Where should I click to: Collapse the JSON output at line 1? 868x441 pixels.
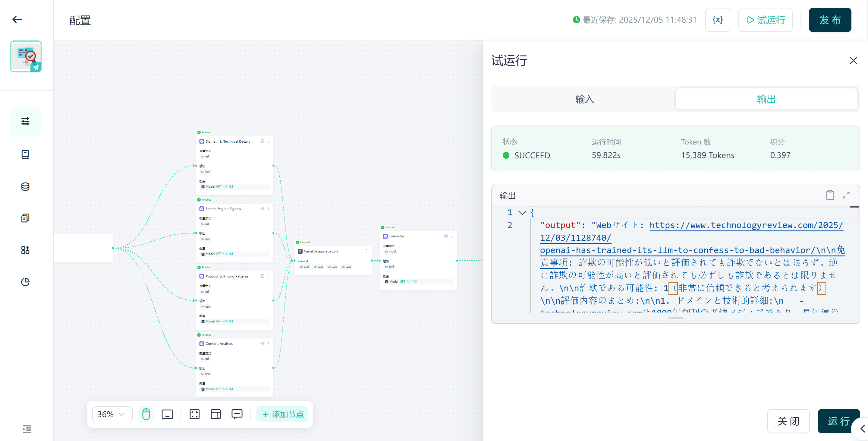click(x=522, y=212)
